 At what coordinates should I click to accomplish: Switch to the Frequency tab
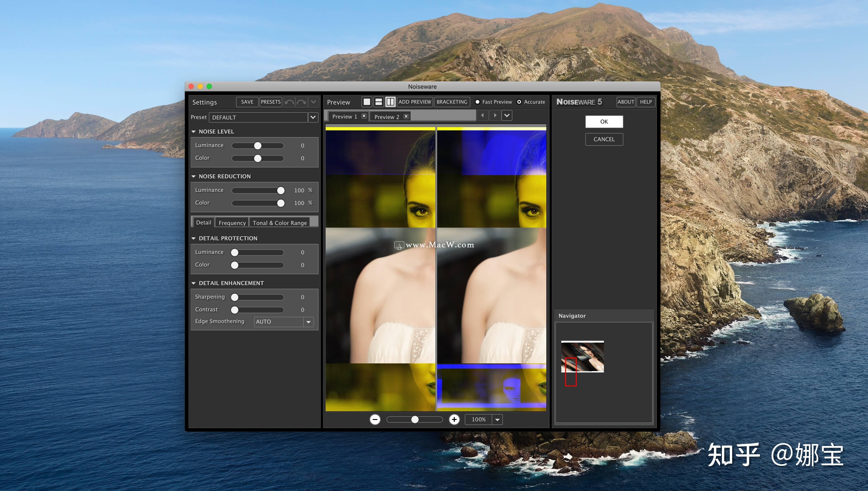click(232, 223)
